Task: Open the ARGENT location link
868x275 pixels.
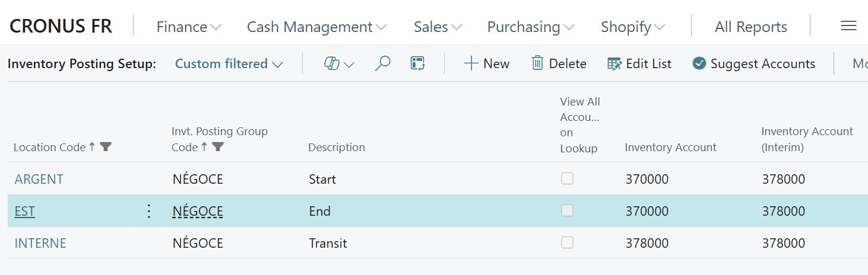Action: click(x=39, y=179)
